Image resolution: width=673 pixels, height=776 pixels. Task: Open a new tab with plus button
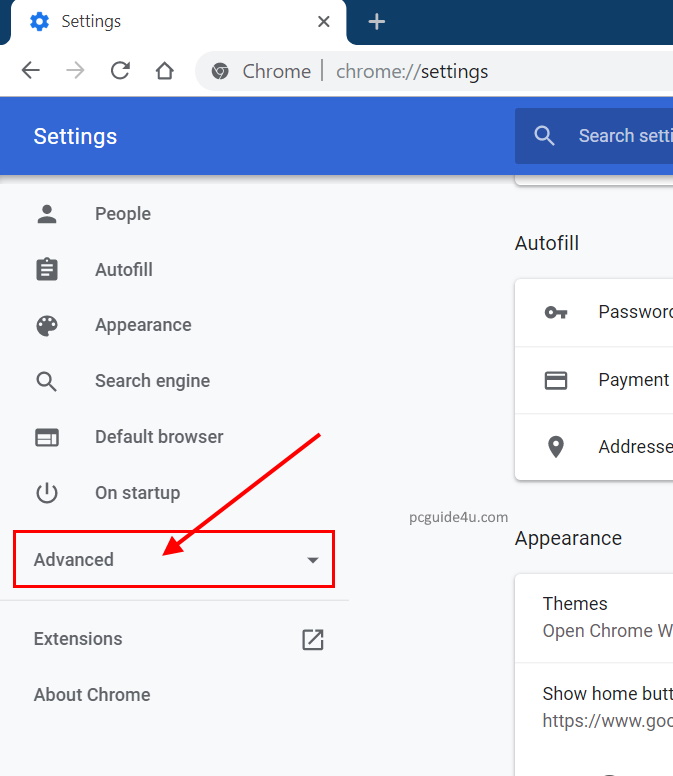[x=377, y=22]
